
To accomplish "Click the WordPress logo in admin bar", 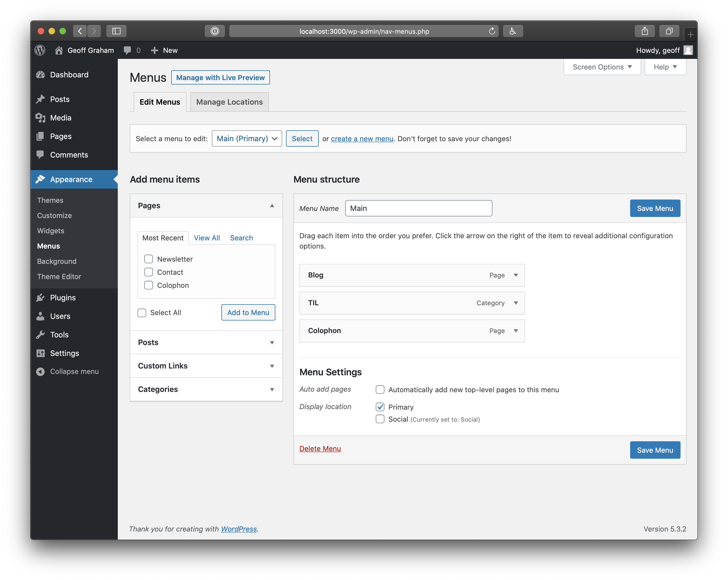I will (40, 50).
